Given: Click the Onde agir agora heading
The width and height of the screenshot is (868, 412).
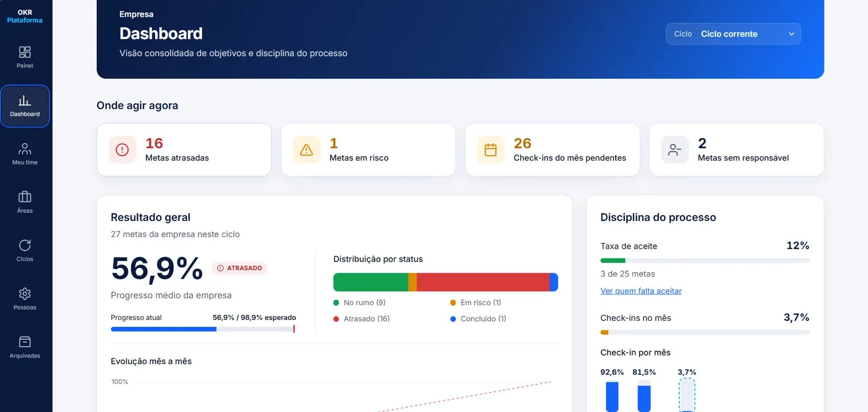Looking at the screenshot, I should (137, 106).
